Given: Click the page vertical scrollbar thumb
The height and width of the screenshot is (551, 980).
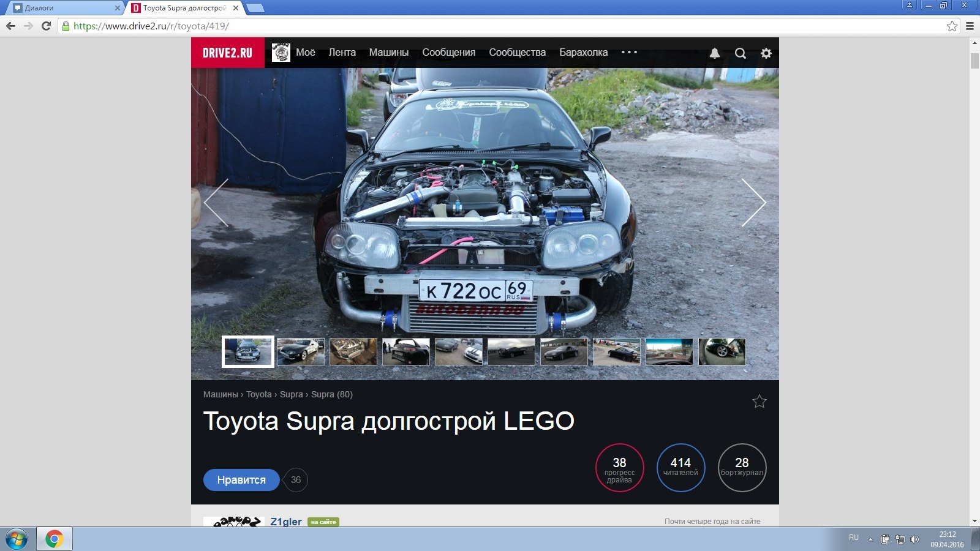Looking at the screenshot, I should point(974,61).
